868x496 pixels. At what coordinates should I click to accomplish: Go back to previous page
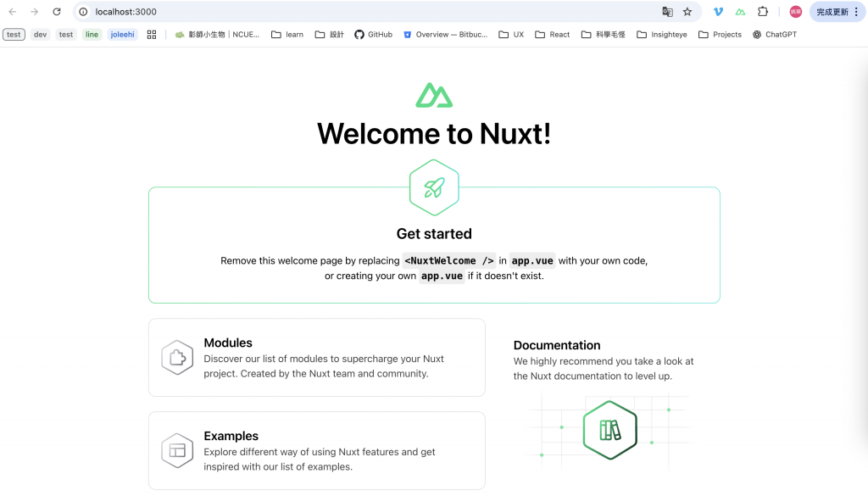tap(12, 12)
